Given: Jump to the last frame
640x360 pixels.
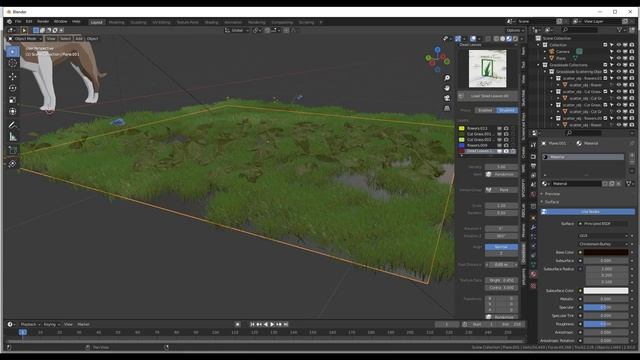Looking at the screenshot, I should click(x=286, y=324).
